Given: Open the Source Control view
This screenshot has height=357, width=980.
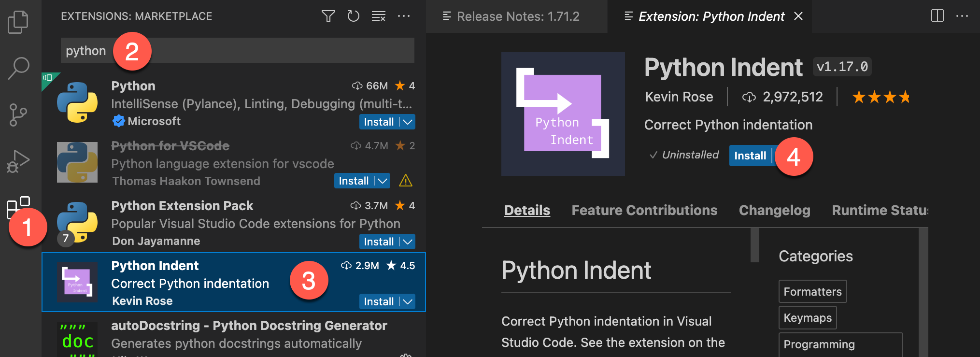Looking at the screenshot, I should (x=18, y=115).
